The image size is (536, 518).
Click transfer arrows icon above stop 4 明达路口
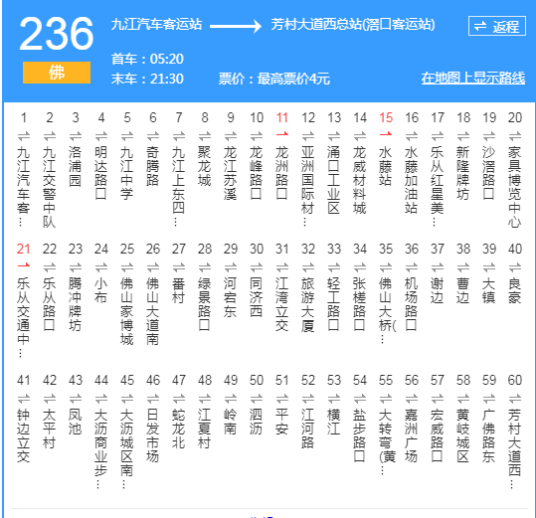(x=101, y=136)
